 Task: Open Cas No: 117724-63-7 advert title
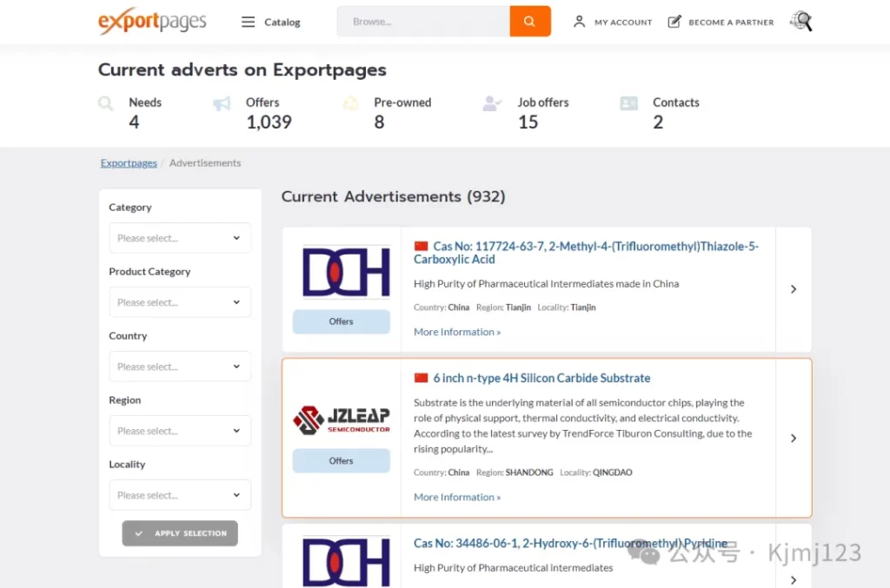(x=587, y=253)
